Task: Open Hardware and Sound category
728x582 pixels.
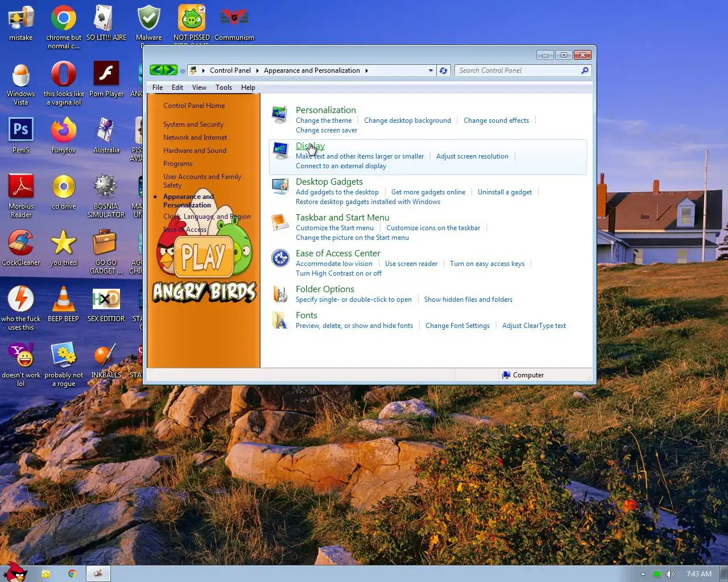Action: 195,151
